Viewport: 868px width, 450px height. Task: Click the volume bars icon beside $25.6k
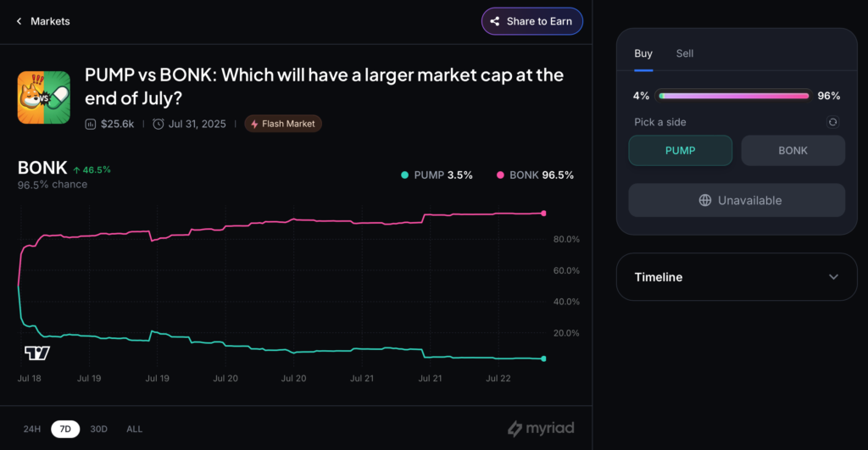pyautogui.click(x=91, y=124)
